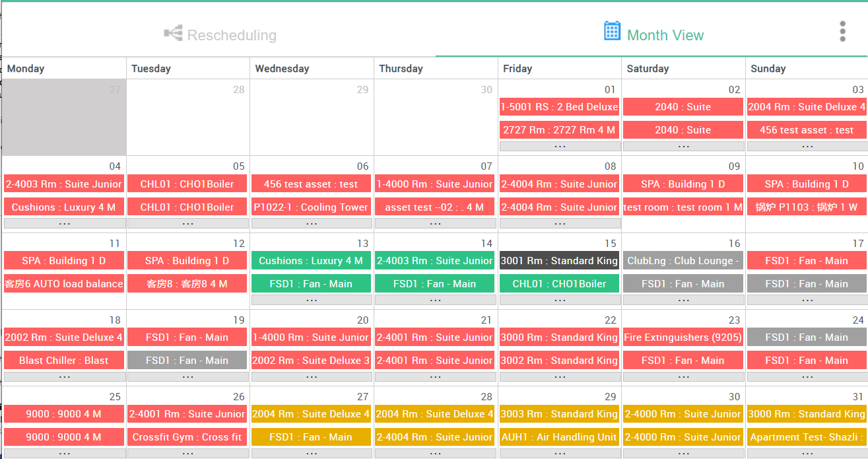The width and height of the screenshot is (868, 459).
Task: Select the greyed-out day 27 cell
Action: (x=64, y=118)
